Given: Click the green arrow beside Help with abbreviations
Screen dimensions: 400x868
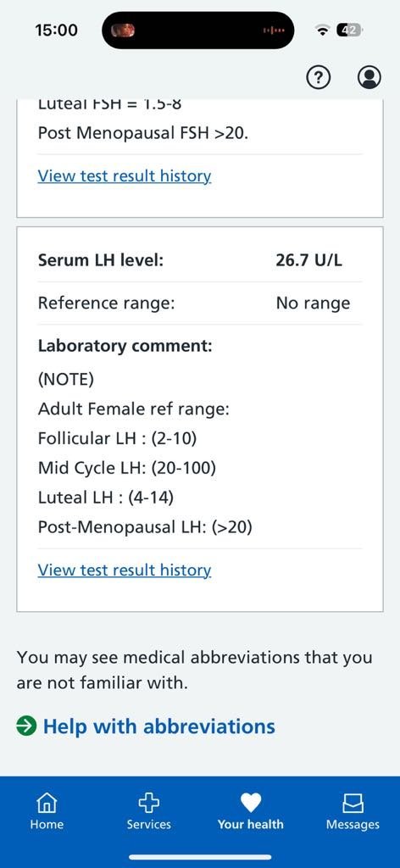Looking at the screenshot, I should pos(26,726).
